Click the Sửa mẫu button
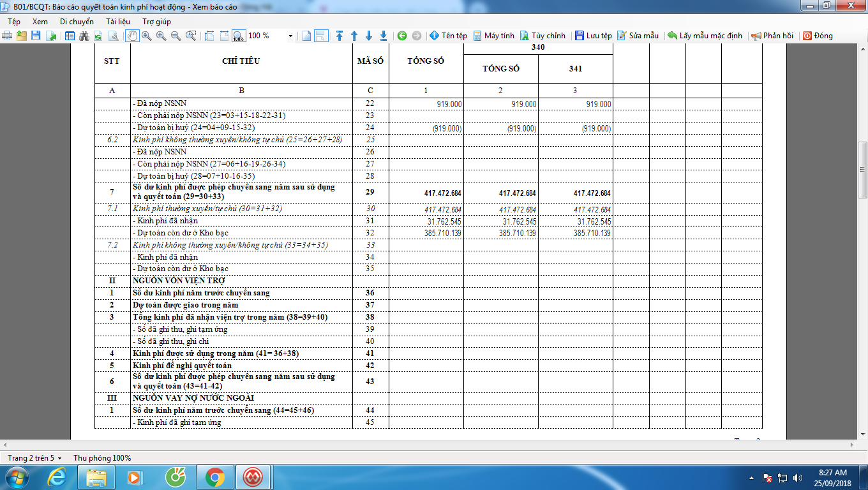 click(638, 36)
